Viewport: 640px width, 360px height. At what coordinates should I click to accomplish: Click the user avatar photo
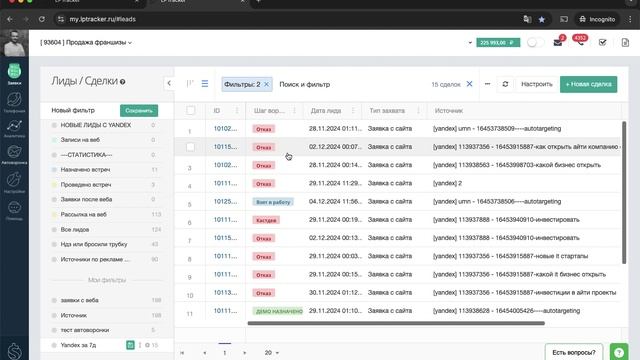click(x=14, y=43)
